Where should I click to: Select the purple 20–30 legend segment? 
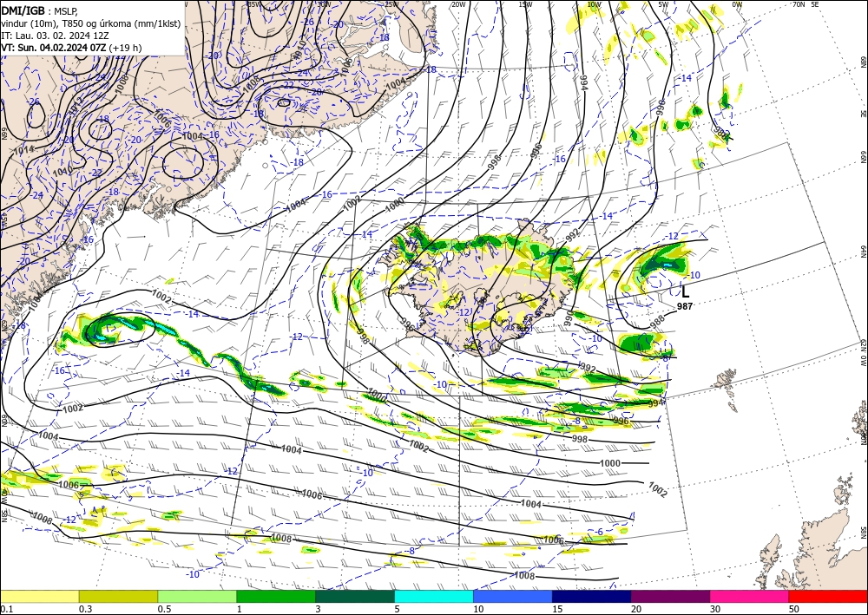pyautogui.click(x=670, y=596)
